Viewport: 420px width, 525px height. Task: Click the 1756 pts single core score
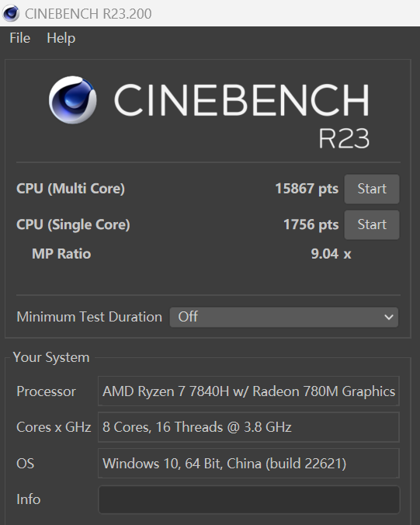pos(311,224)
